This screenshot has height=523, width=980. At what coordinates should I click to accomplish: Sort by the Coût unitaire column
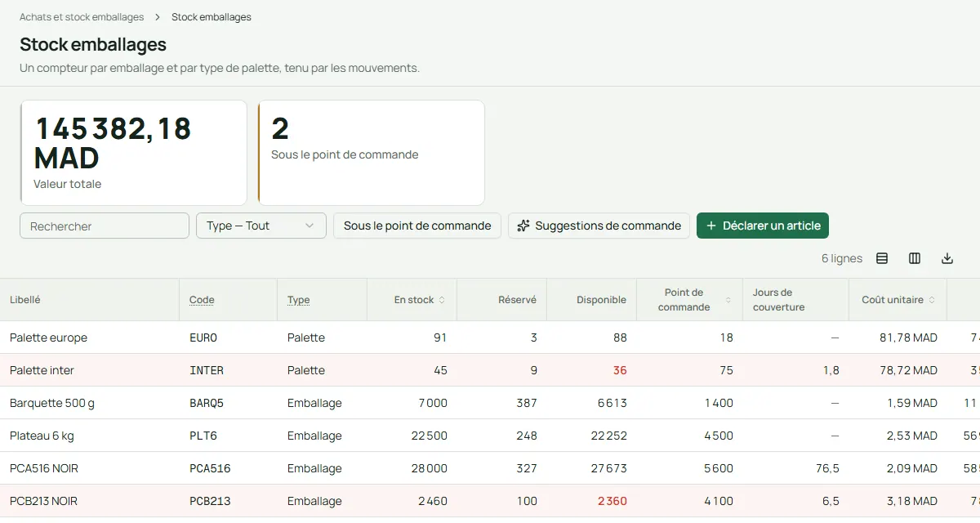coord(898,300)
